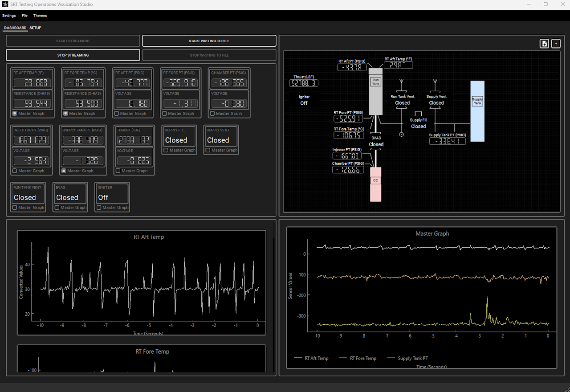Click the Chamber PT readout -126.665
Image resolution: width=570 pixels, height=392 pixels.
(x=228, y=83)
